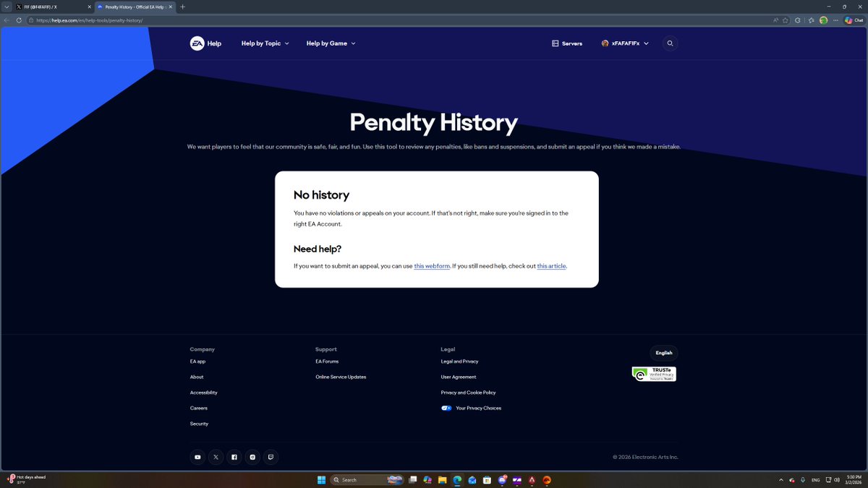The image size is (868, 488).
Task: Click the Windows taskbar Search box
Action: 367,480
